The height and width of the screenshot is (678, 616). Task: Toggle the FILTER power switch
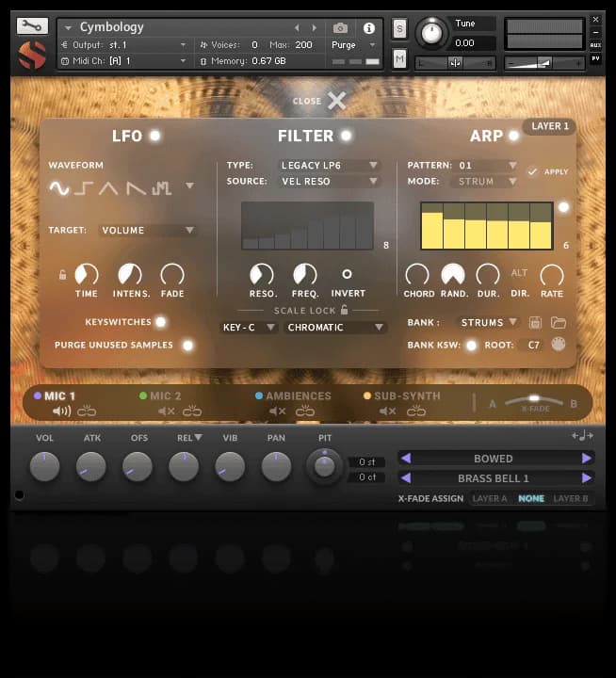[x=347, y=136]
